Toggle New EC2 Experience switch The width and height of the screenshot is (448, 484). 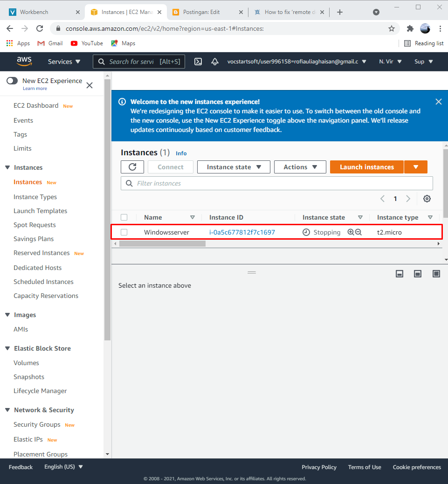click(12, 81)
